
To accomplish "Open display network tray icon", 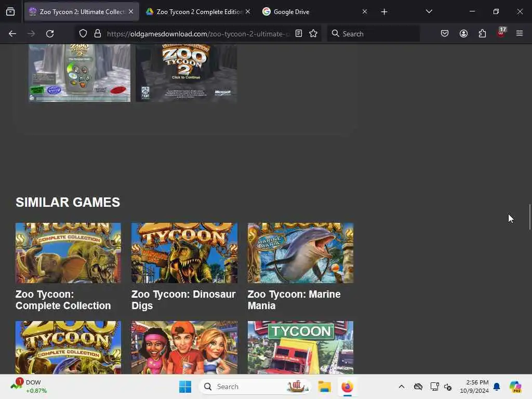I will tap(435, 387).
